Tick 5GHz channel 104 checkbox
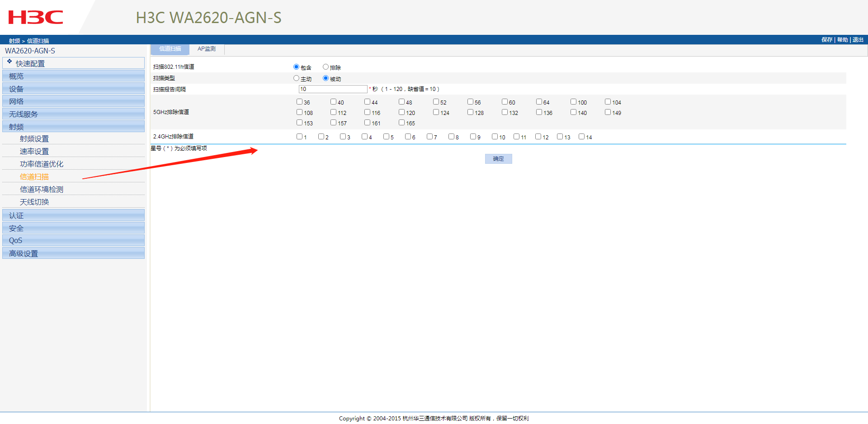 pos(608,102)
